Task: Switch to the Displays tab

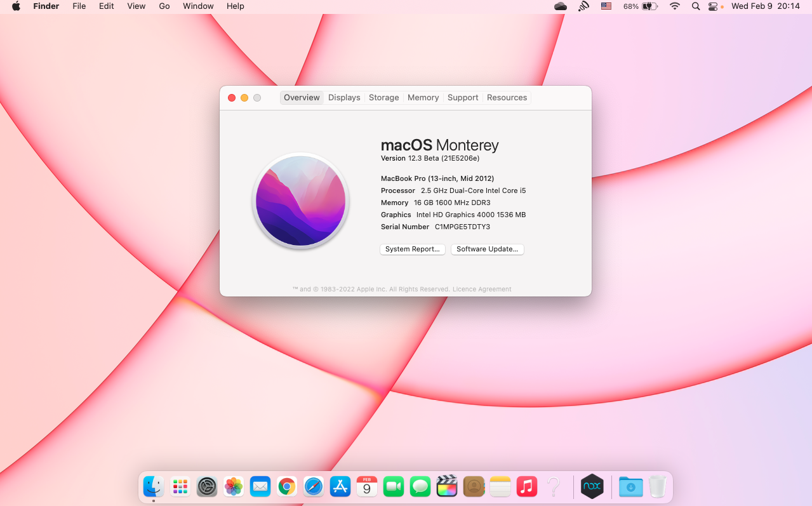Action: [344, 98]
